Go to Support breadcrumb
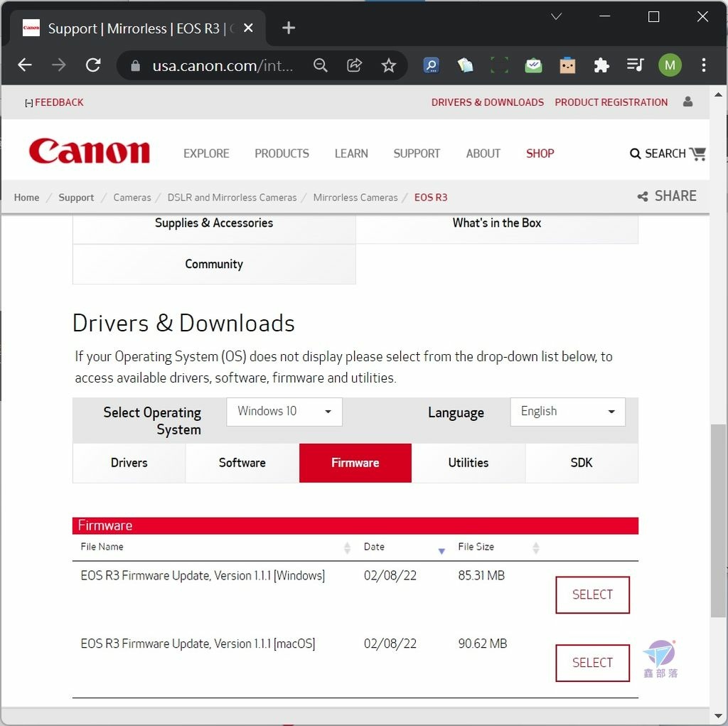The height and width of the screenshot is (726, 728). point(76,198)
